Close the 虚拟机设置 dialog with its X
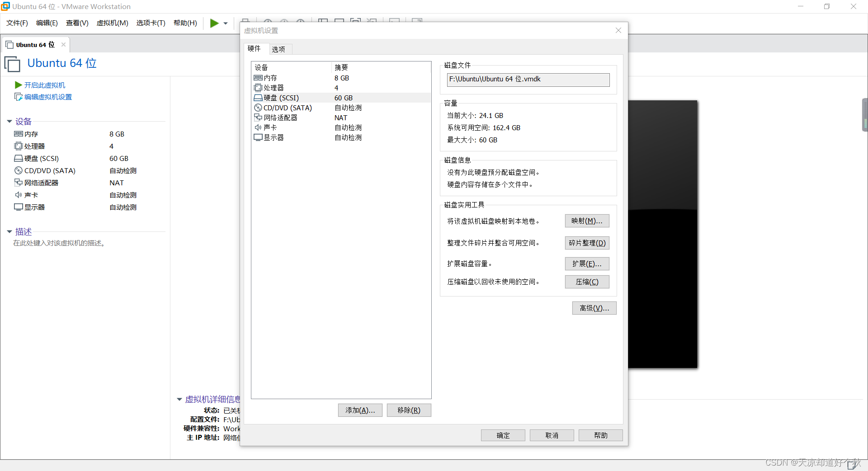 pyautogui.click(x=618, y=30)
